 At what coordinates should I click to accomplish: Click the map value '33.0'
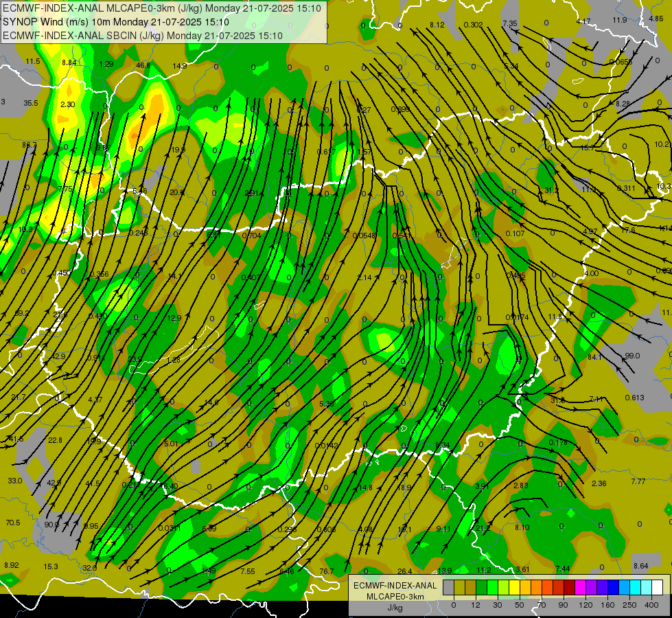(x=14, y=481)
